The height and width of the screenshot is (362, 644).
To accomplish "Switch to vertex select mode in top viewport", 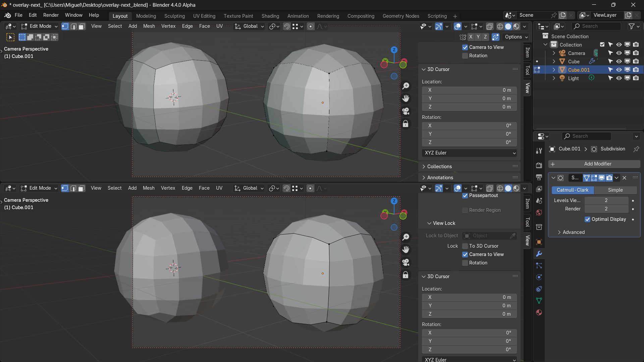I will pyautogui.click(x=65, y=26).
